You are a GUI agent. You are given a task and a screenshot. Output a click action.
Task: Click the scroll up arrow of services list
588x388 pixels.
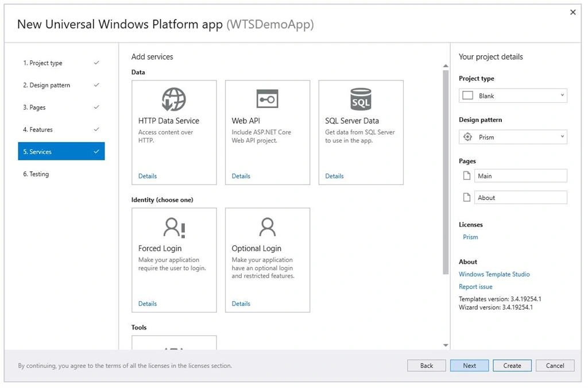(x=446, y=66)
